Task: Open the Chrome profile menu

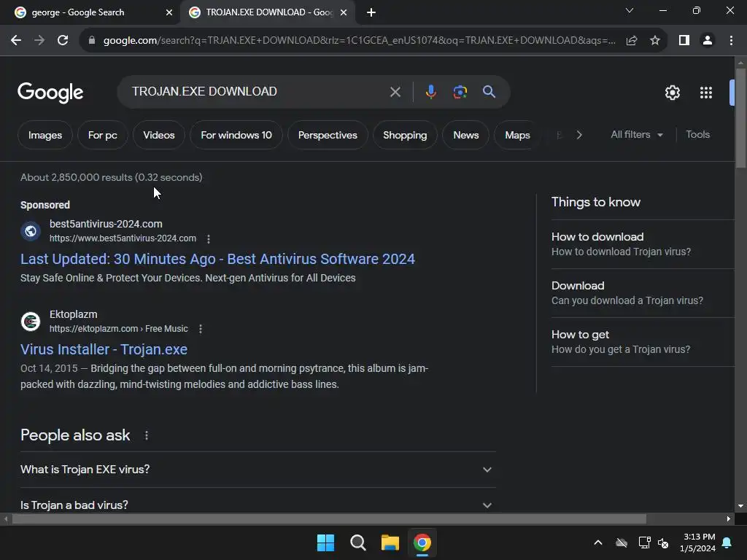Action: click(x=708, y=41)
